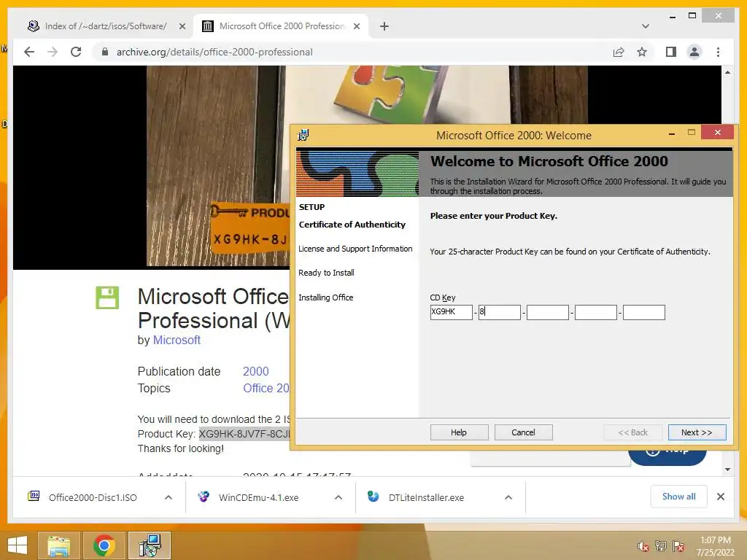747x560 pixels.
Task: Open Office2000-Disc1.ISO download item
Action: point(93,497)
